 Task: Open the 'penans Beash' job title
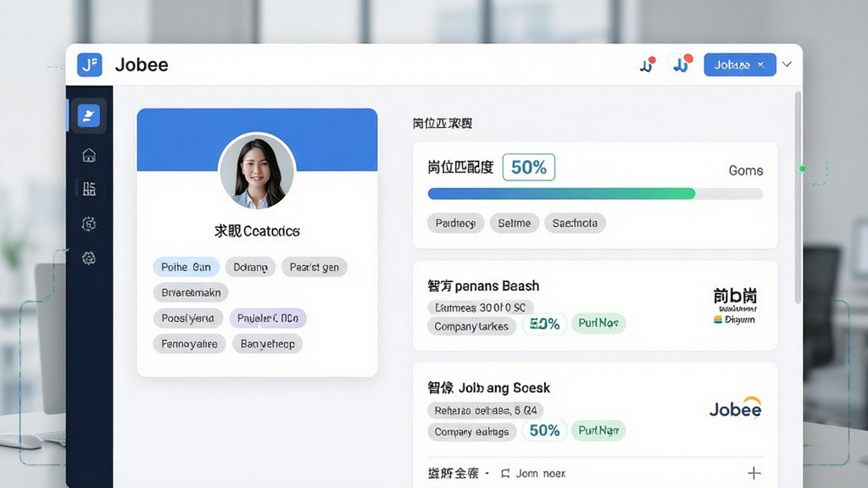[483, 286]
